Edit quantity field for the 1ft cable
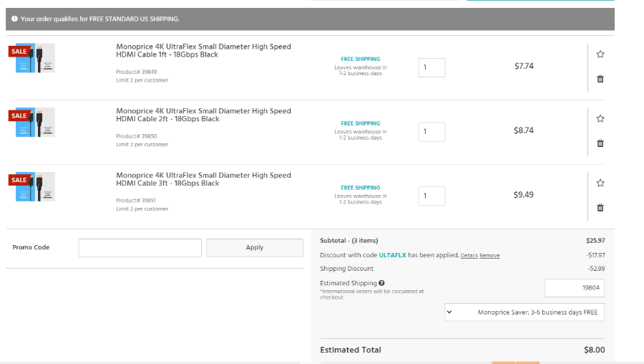The width and height of the screenshot is (644, 364). click(x=431, y=67)
